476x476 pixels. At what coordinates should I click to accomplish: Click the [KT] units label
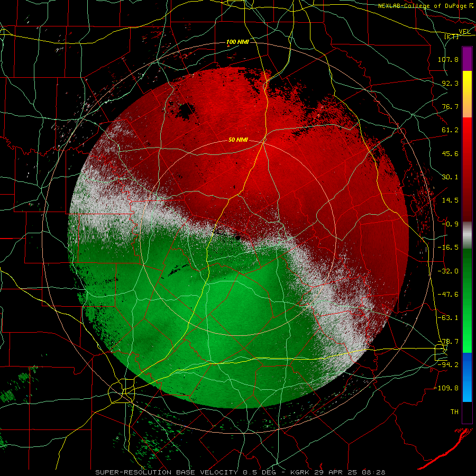(452, 36)
